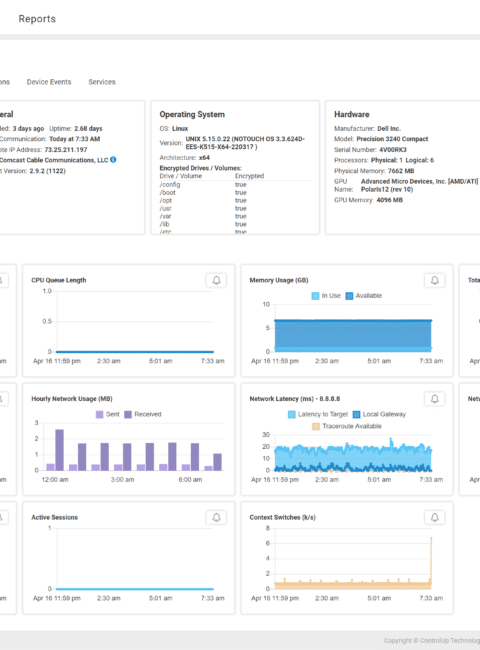Click the /var drive row

(235, 216)
